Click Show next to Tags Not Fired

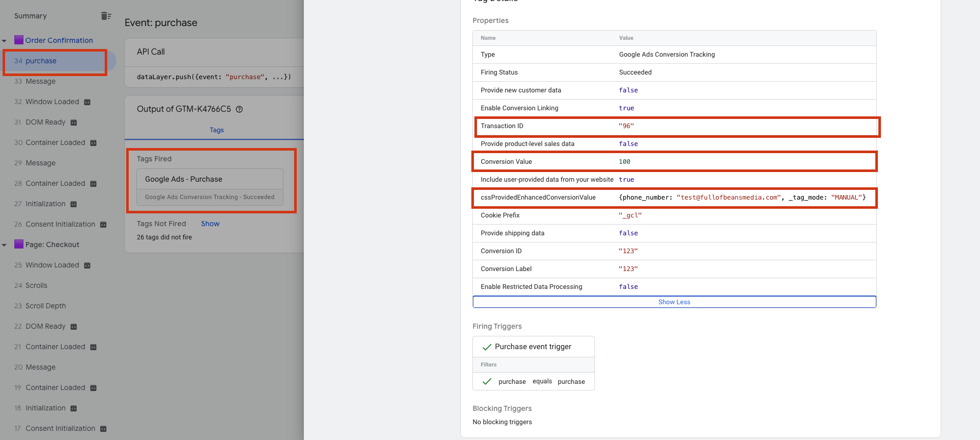click(210, 224)
